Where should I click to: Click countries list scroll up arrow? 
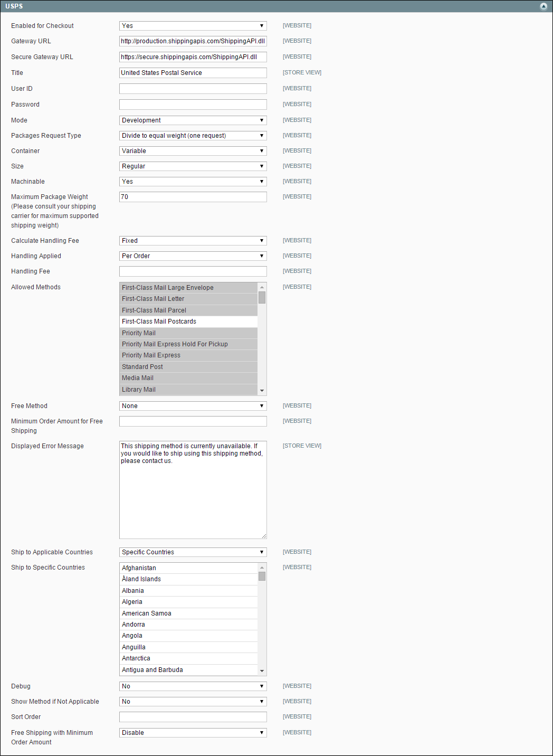(x=262, y=568)
